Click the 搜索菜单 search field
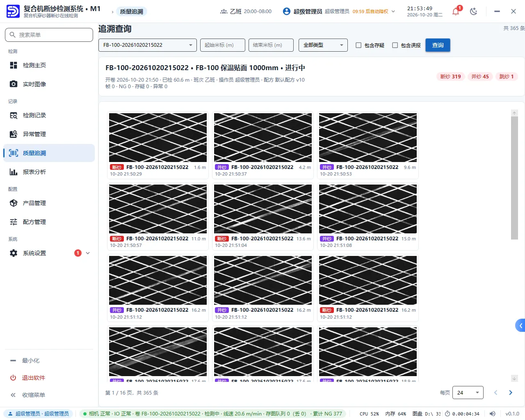 (x=49, y=35)
